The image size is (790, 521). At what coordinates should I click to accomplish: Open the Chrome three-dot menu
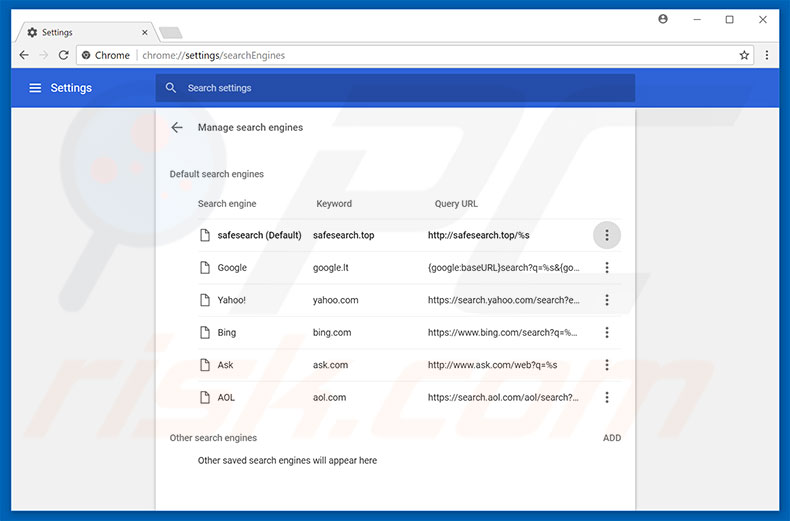(767, 55)
